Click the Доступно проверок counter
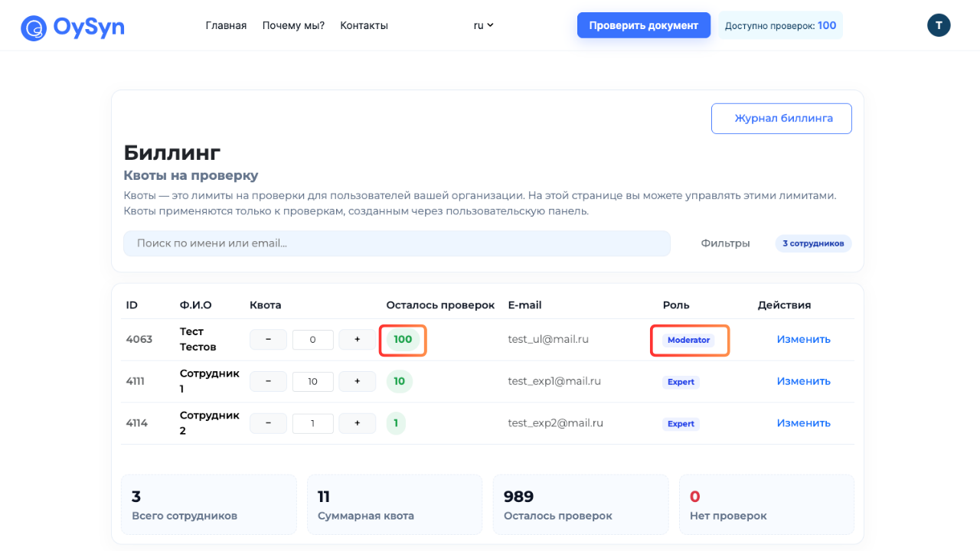Image resolution: width=980 pixels, height=551 pixels. pos(779,24)
